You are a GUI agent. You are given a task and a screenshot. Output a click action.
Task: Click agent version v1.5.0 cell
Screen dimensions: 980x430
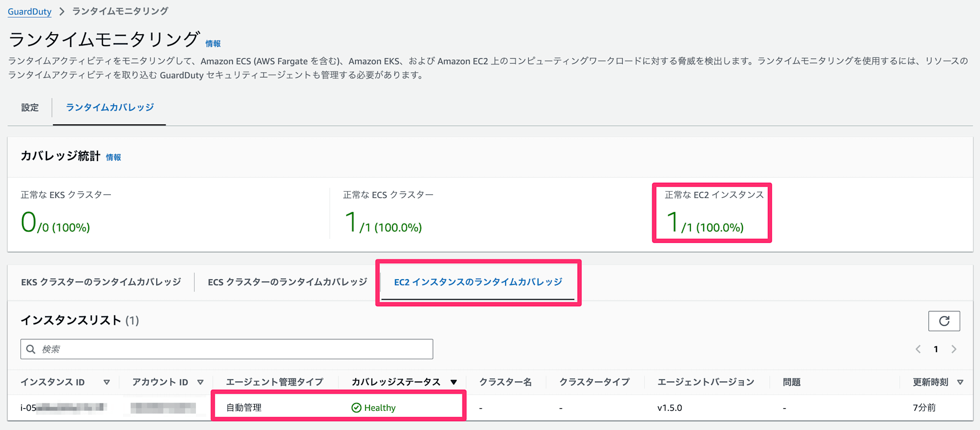pyautogui.click(x=670, y=407)
